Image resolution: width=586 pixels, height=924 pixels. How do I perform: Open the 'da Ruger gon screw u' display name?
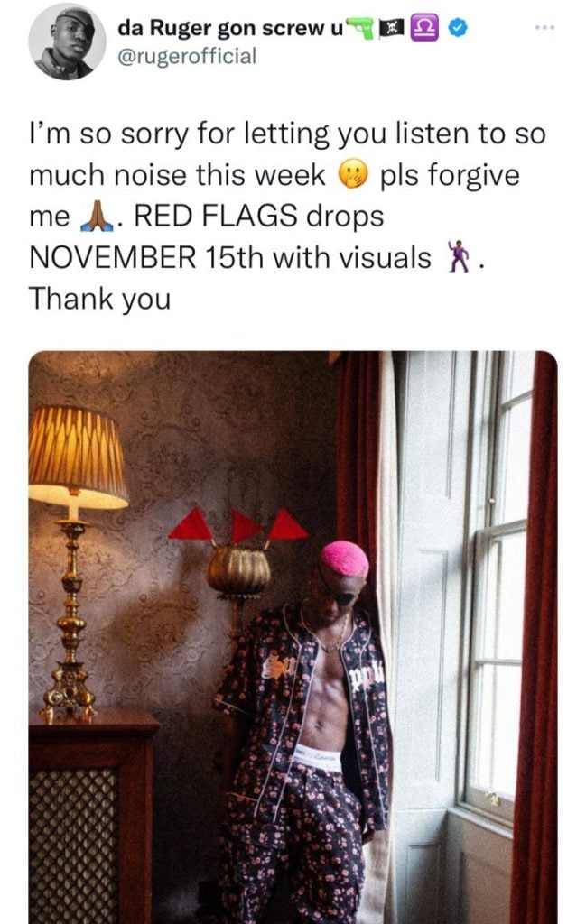point(230,28)
